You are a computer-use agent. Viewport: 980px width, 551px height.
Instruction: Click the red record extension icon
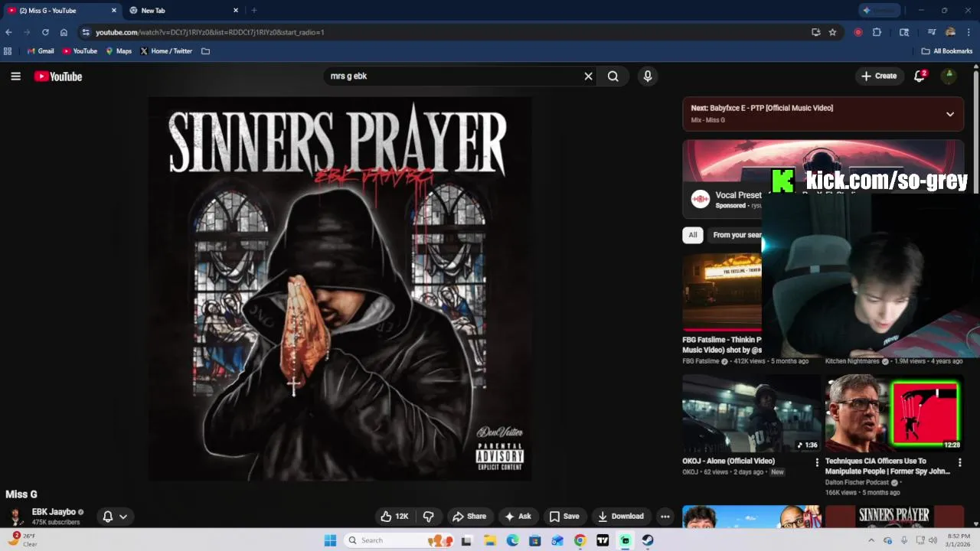857,32
